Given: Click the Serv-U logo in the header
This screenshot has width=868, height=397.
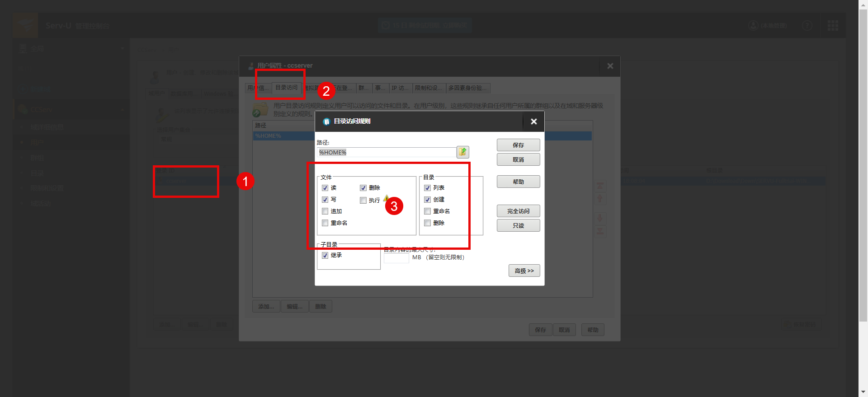Looking at the screenshot, I should (25, 25).
